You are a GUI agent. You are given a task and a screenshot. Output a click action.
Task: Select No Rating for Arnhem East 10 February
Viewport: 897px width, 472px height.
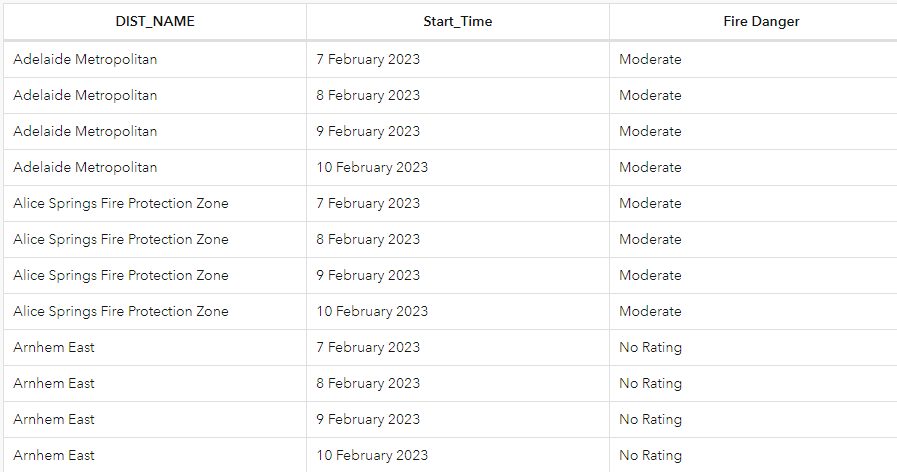point(650,455)
